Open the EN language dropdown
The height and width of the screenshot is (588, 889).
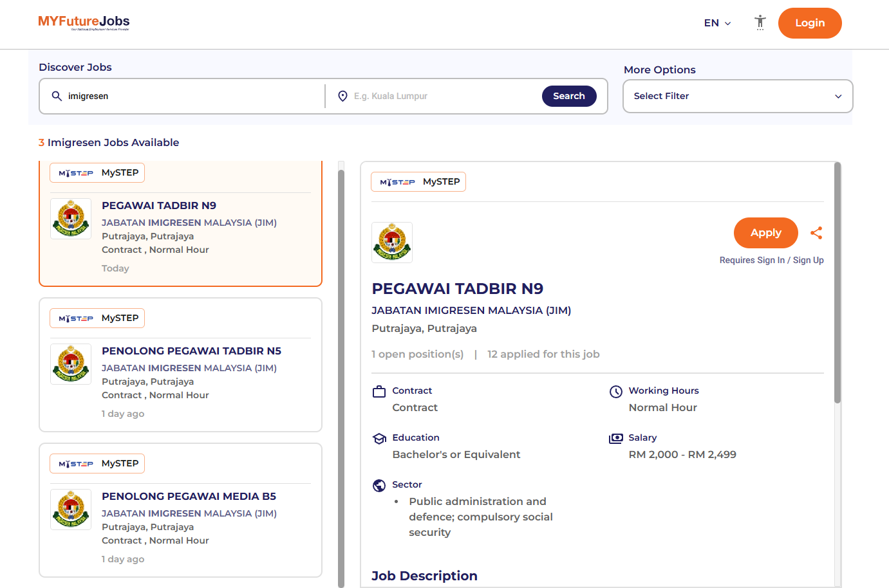point(717,23)
